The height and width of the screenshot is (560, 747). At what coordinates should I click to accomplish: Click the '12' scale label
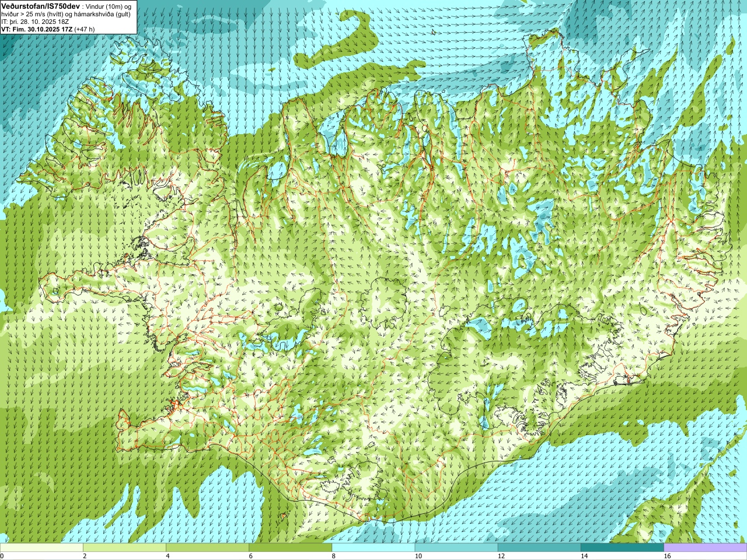(x=501, y=556)
